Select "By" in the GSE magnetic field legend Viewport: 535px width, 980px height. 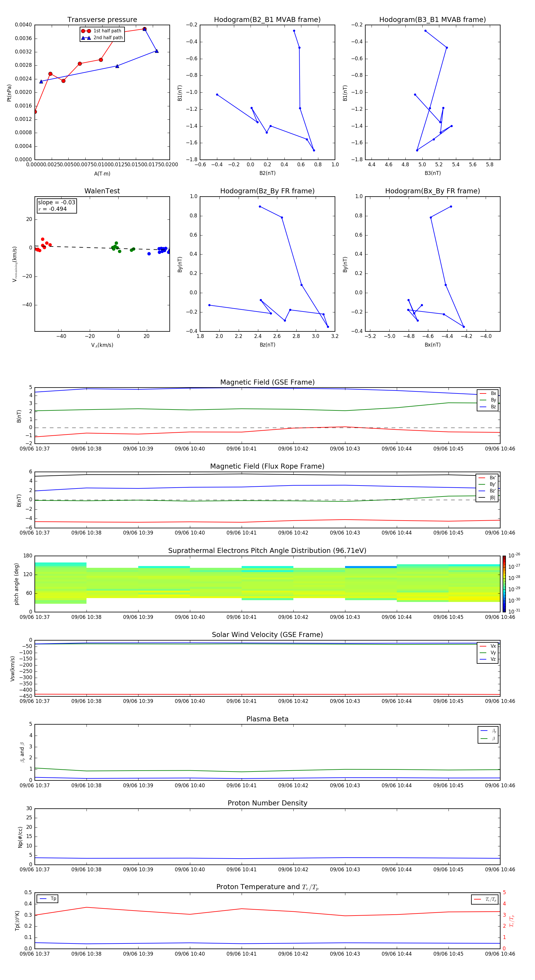pyautogui.click(x=488, y=400)
